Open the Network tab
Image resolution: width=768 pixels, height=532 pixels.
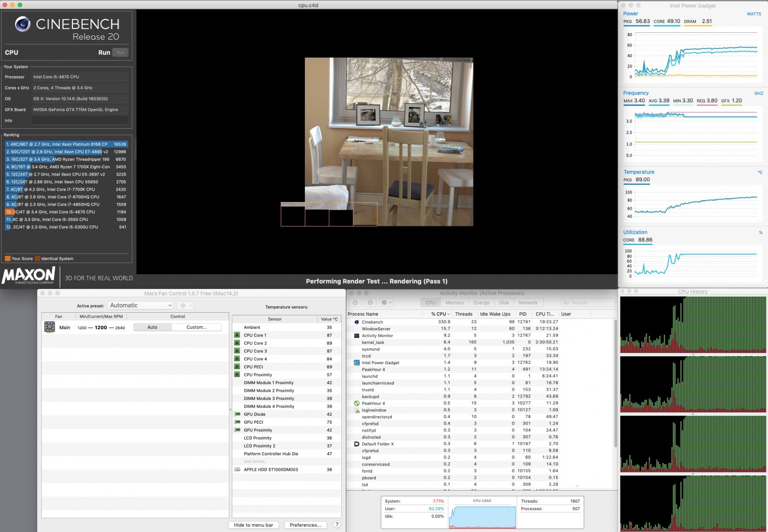pos(528,303)
